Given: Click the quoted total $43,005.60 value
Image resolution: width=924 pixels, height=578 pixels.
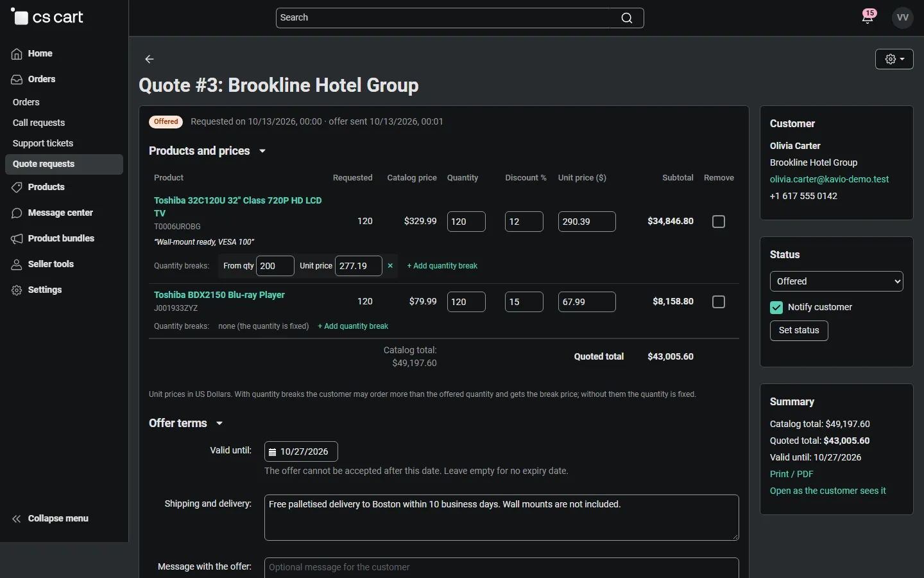Looking at the screenshot, I should coord(671,356).
